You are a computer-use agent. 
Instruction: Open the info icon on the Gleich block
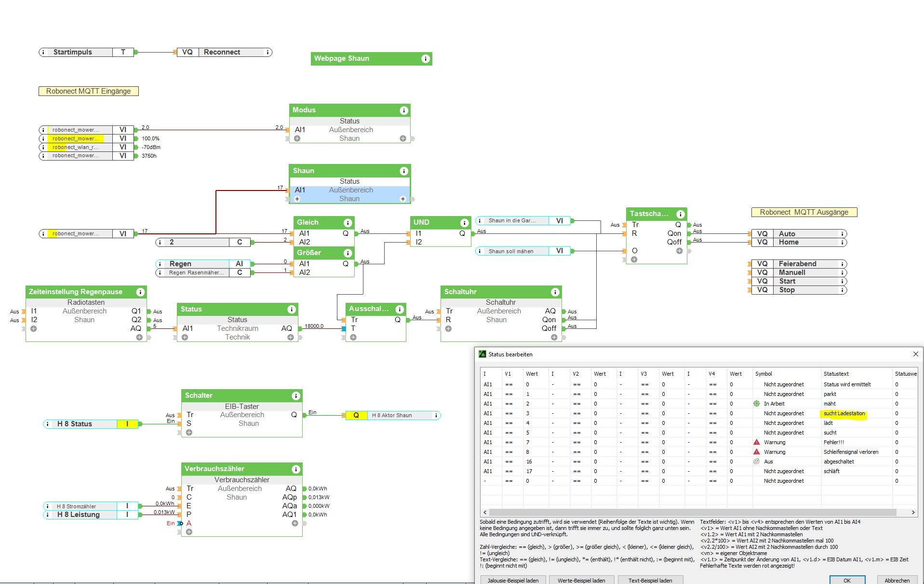point(348,223)
